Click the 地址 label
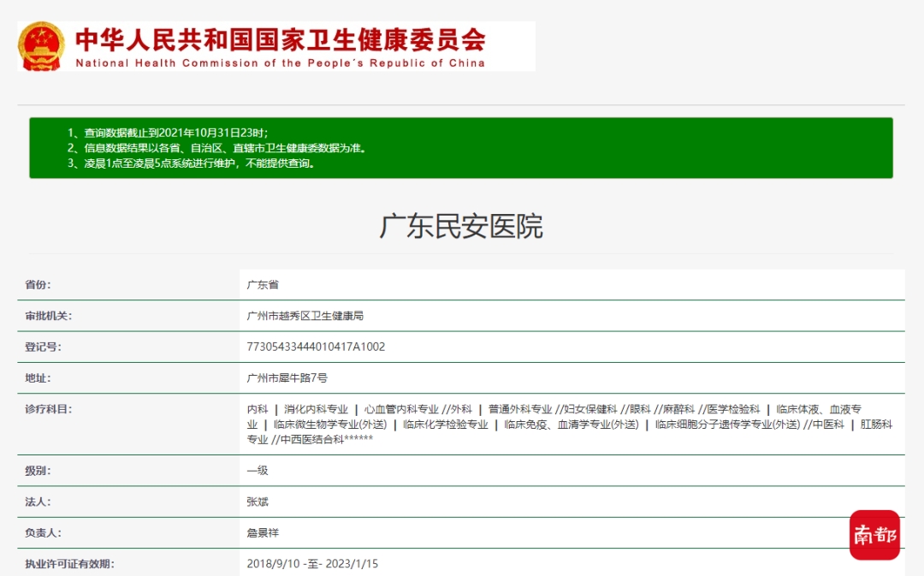 38,378
